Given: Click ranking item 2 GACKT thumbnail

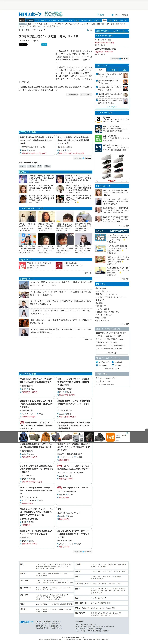Looking at the screenshot, I should pyautogui.click(x=125, y=82).
